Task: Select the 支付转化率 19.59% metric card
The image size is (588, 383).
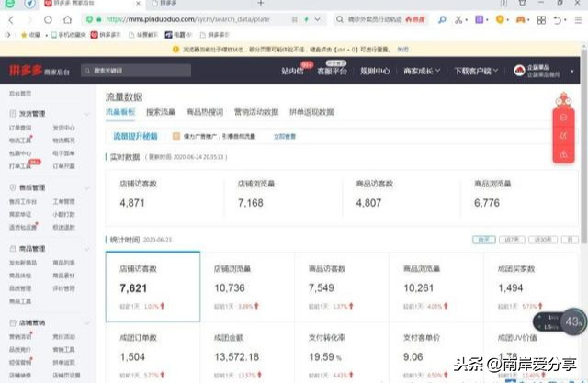Action: click(342, 353)
